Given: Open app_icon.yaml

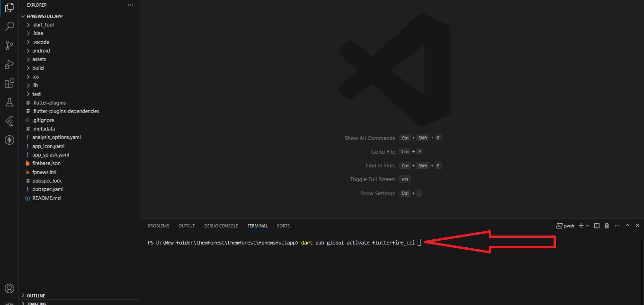Looking at the screenshot, I should (79, 146).
